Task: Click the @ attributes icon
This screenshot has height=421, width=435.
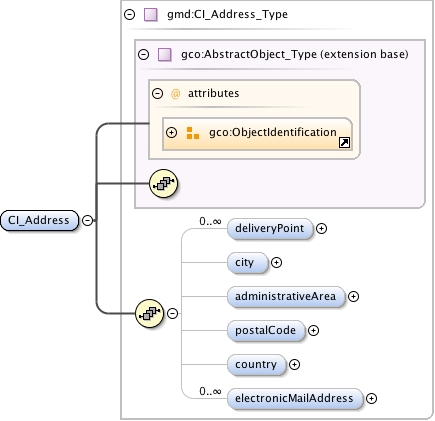Action: tap(175, 94)
